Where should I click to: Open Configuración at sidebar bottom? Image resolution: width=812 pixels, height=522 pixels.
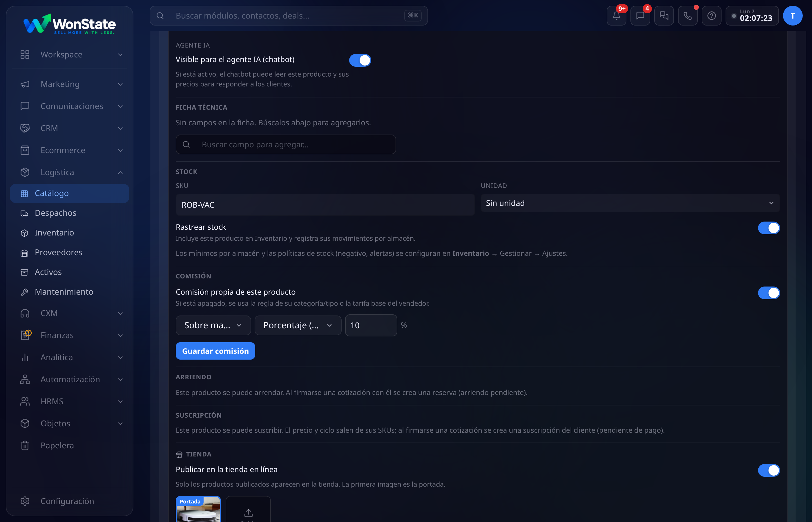pos(70,501)
